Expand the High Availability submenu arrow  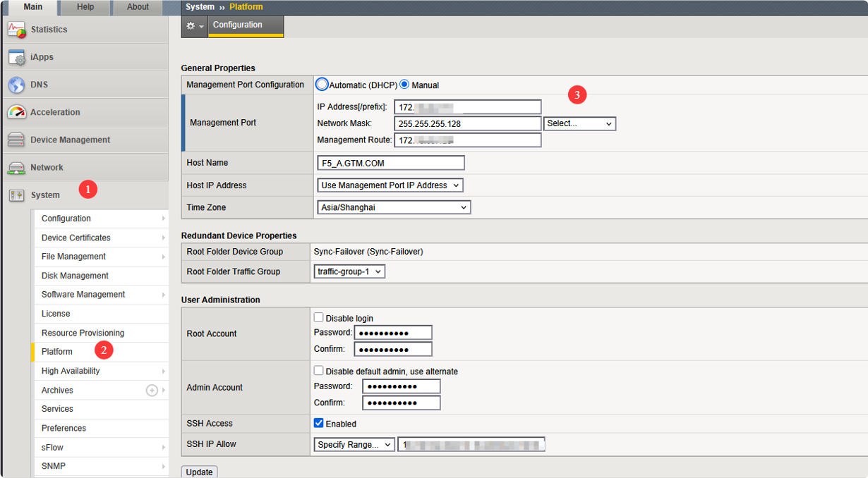pos(164,371)
